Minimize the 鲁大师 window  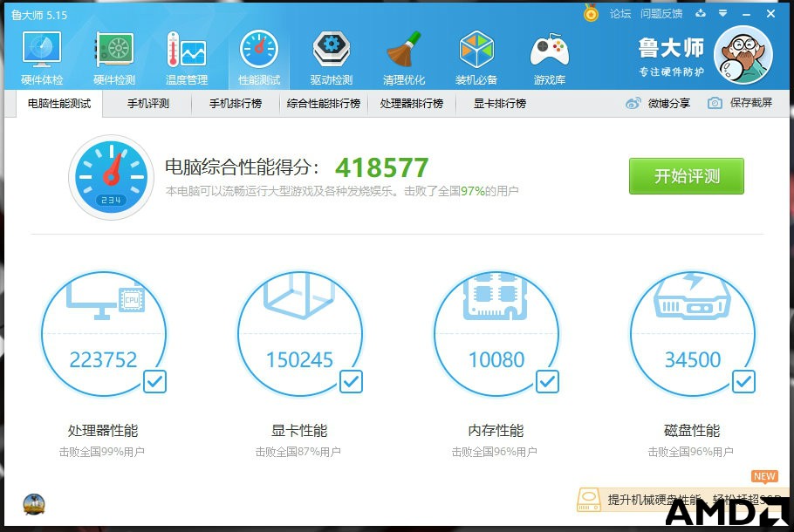tap(746, 14)
